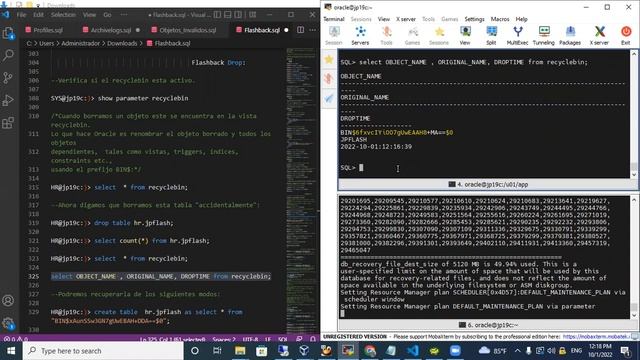This screenshot has width=640, height=360.
Task: Open the Accounts icon in VS Code
Action: [x=8, y=300]
